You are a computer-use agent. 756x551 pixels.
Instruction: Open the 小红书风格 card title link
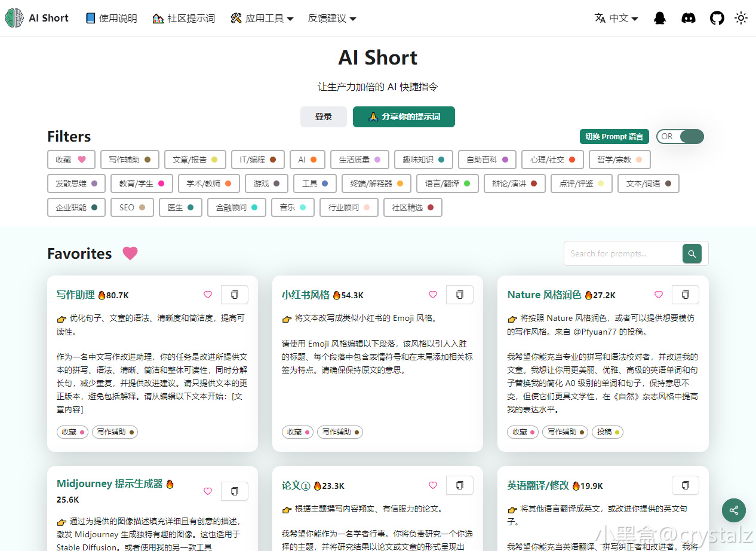point(306,295)
